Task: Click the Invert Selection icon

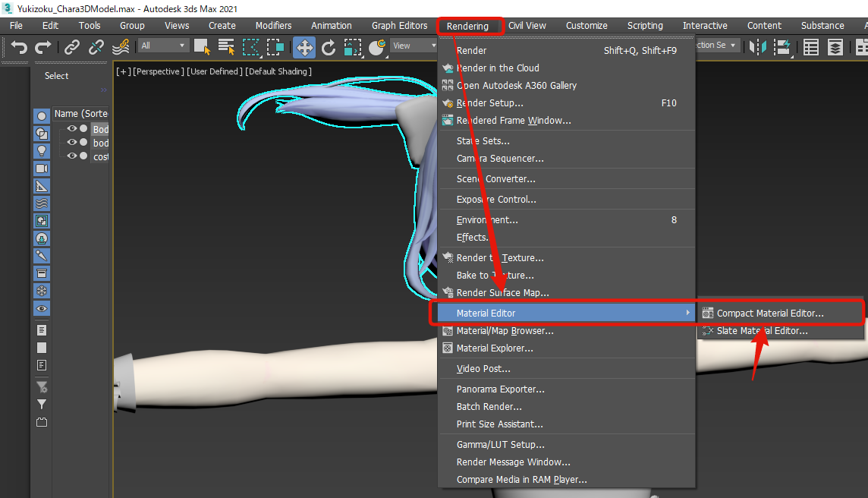Action: (42, 365)
